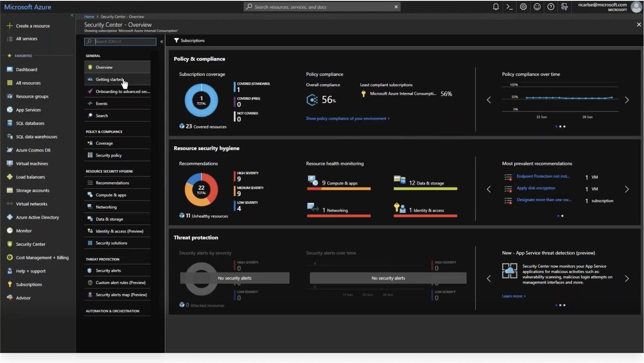
Task: Open Designate more than one owner recommendation
Action: tap(544, 200)
